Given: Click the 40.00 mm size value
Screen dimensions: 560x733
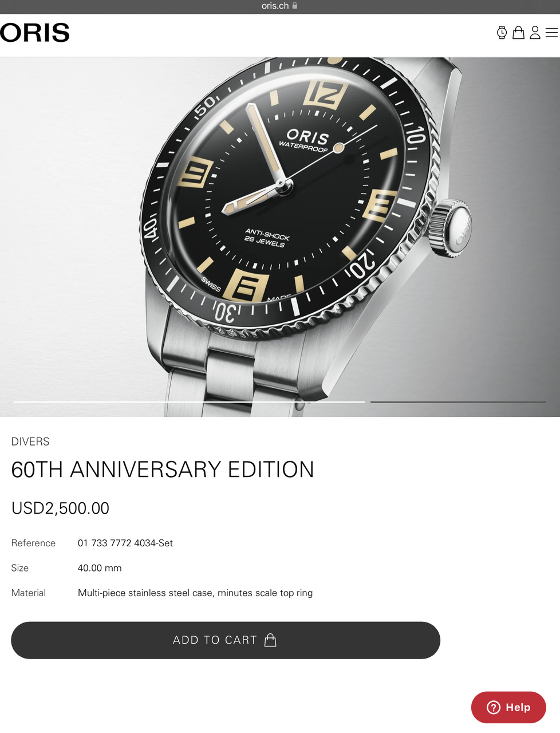Looking at the screenshot, I should pyautogui.click(x=100, y=568).
